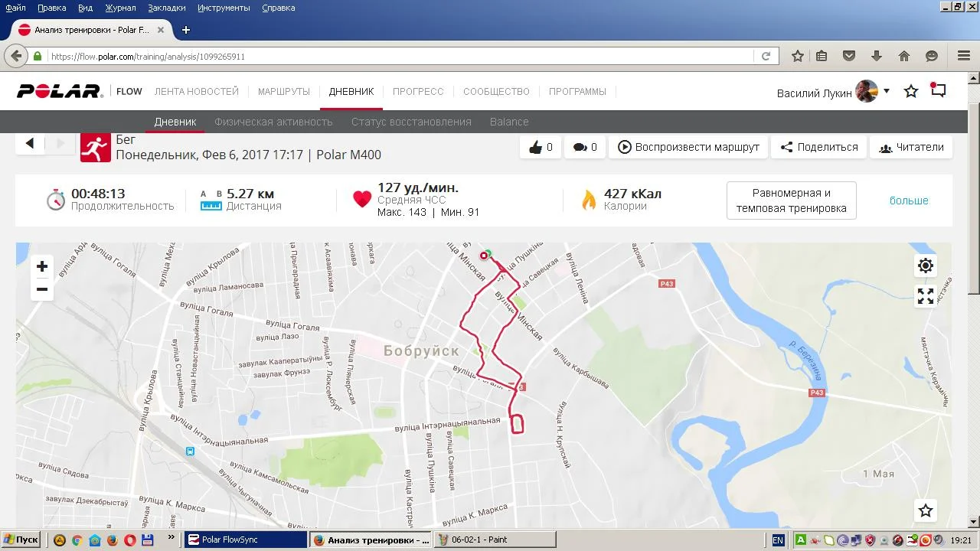Click the favorite star on the map

926,510
